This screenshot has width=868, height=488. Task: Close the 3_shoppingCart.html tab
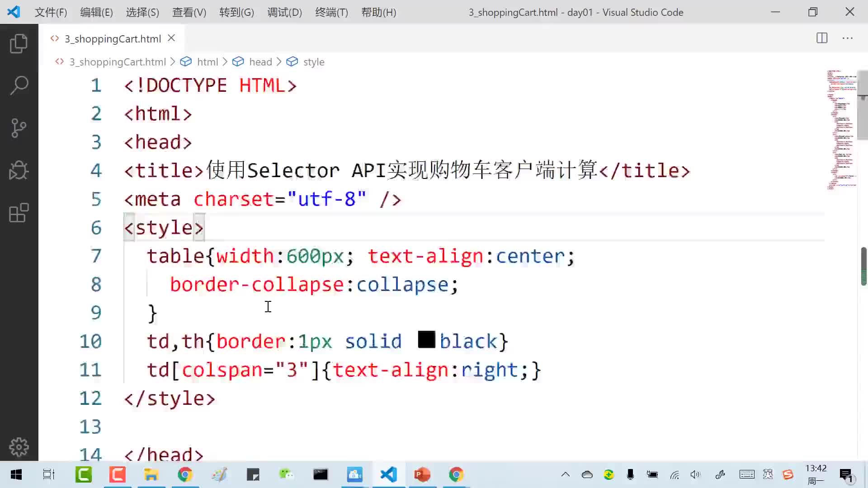click(x=171, y=38)
